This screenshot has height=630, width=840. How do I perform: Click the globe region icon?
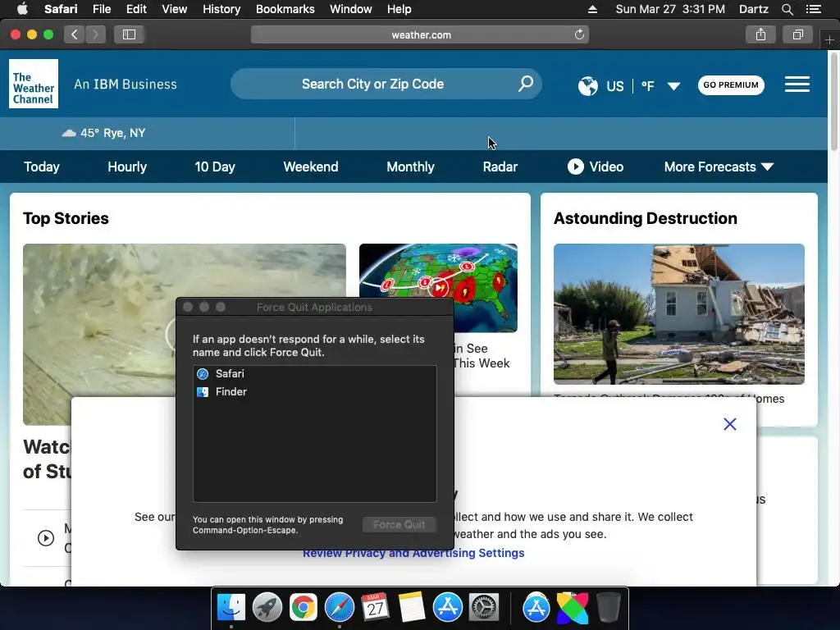tap(587, 85)
